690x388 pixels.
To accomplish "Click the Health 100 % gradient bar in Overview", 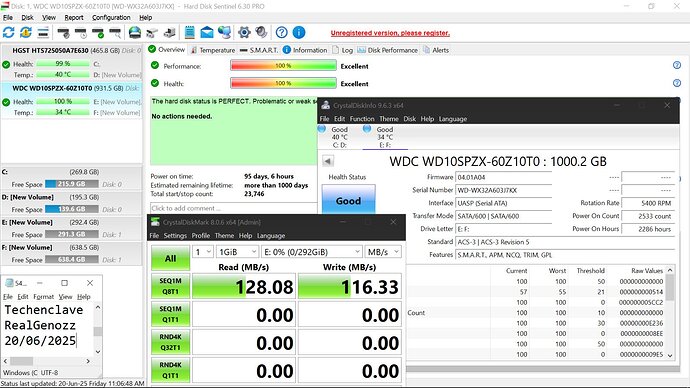I will tap(283, 83).
